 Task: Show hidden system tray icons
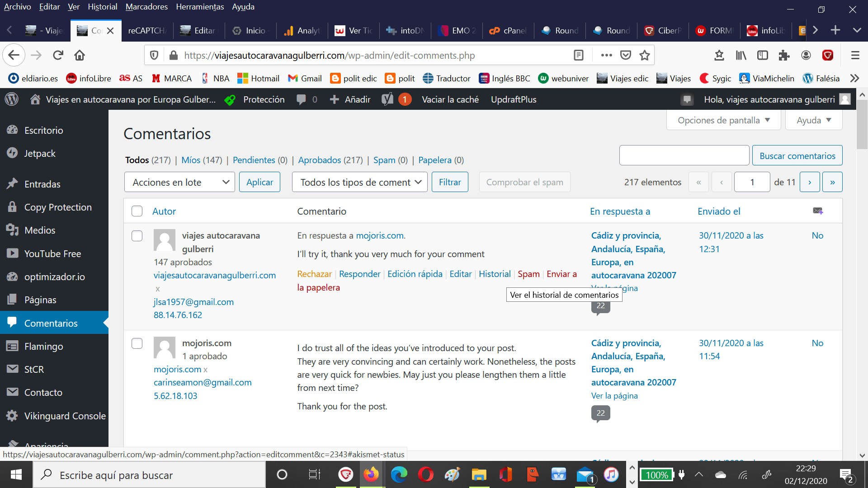coord(699,474)
